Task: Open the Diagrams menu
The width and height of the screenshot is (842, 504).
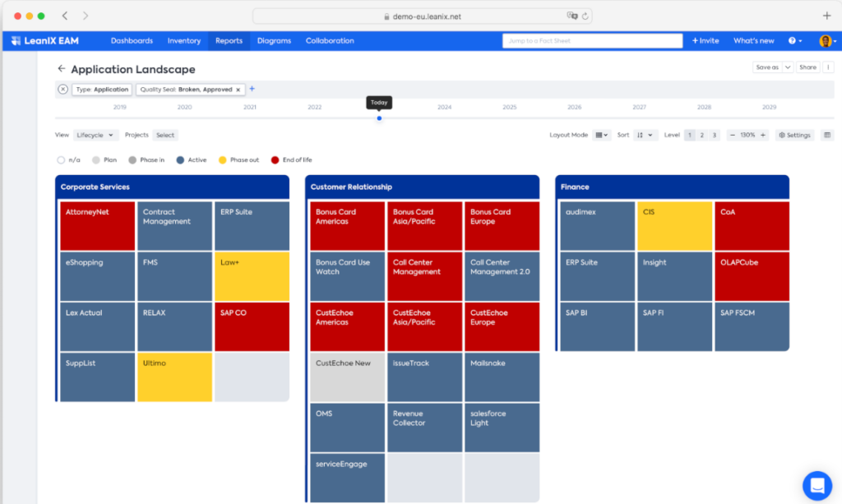Action: [274, 41]
